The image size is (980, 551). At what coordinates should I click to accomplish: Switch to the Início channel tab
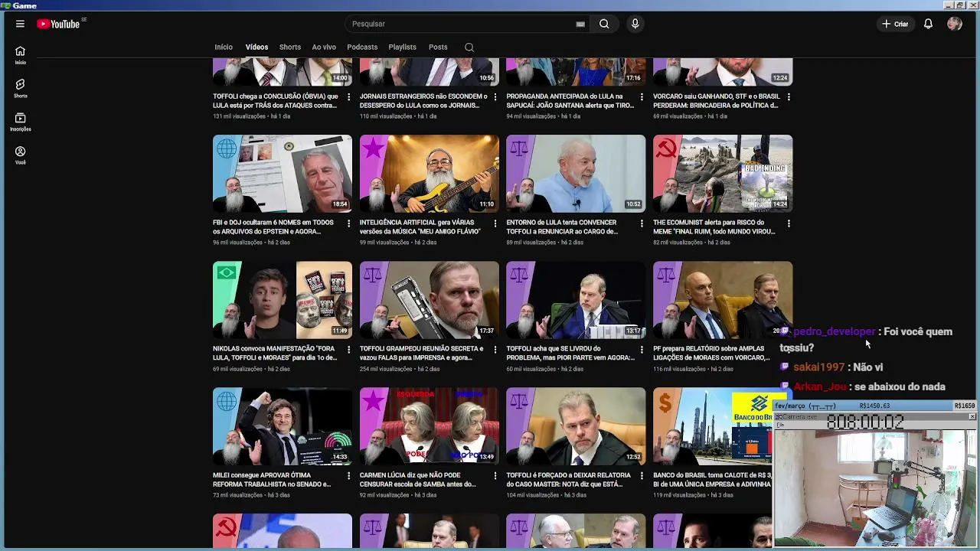[x=224, y=47]
